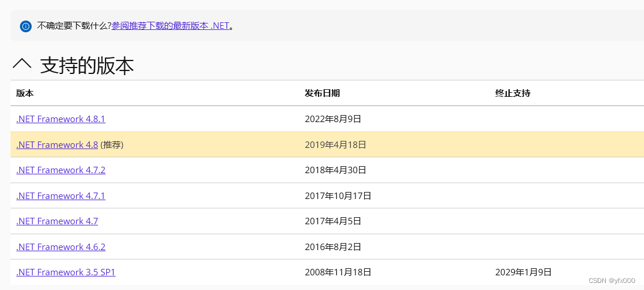Open the .NET Framework 4.6.2 link

[x=61, y=247]
